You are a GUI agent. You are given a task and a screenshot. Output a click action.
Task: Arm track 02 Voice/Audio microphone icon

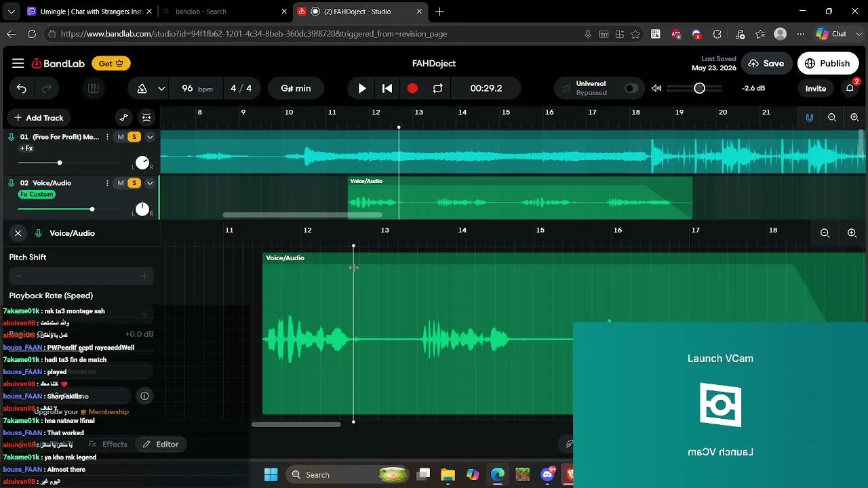[x=11, y=183]
